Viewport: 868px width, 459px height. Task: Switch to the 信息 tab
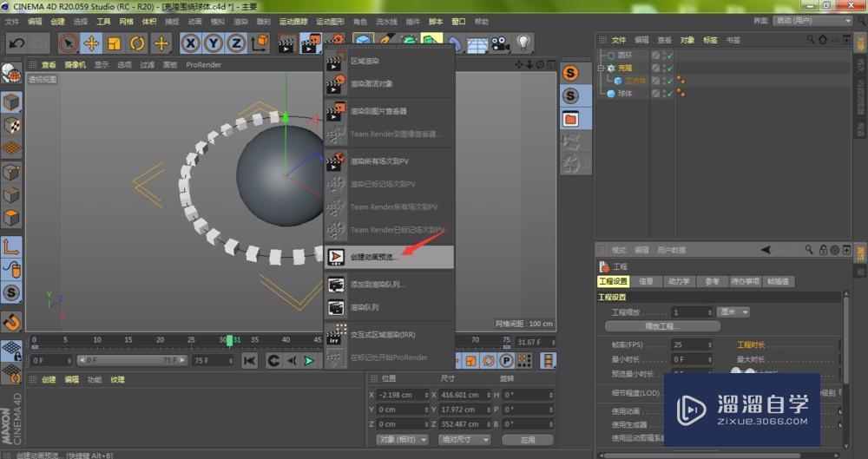click(x=646, y=281)
